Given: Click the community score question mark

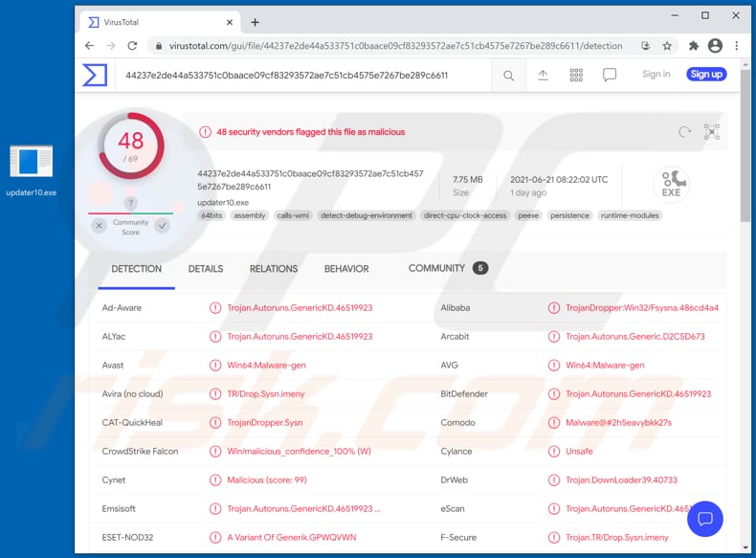Looking at the screenshot, I should click(x=131, y=203).
